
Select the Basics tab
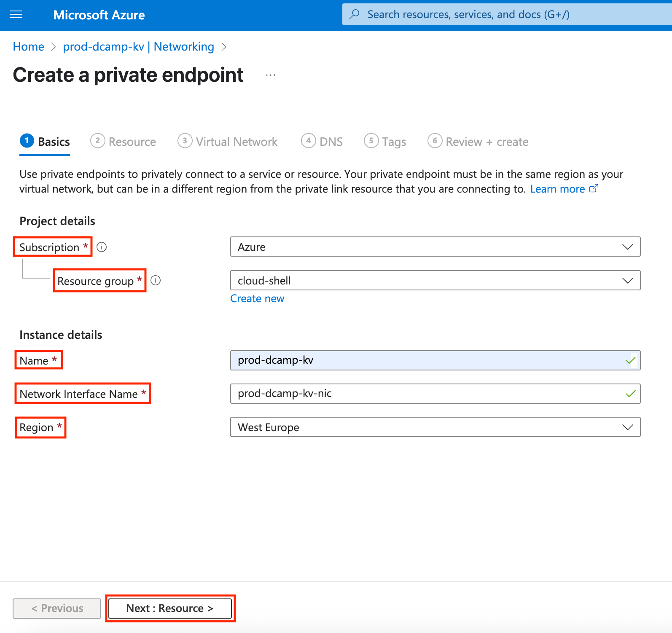[45, 142]
